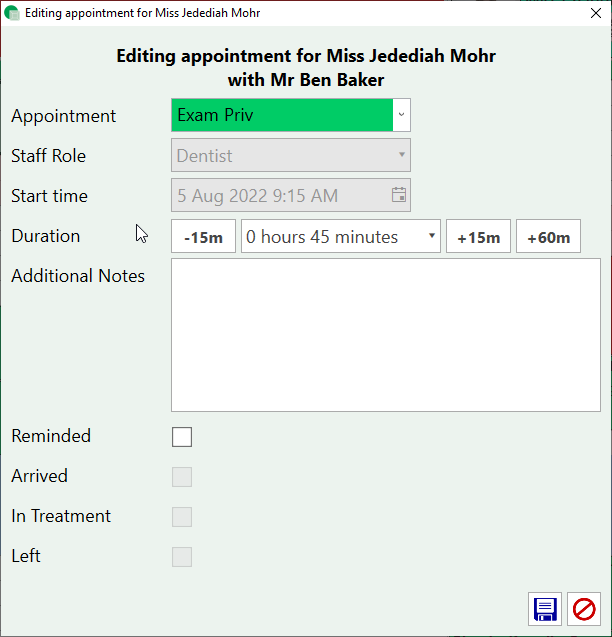Screen dimensions: 612x637
Task: Expand the Appointment type dropdown arrow
Action: coord(401,115)
